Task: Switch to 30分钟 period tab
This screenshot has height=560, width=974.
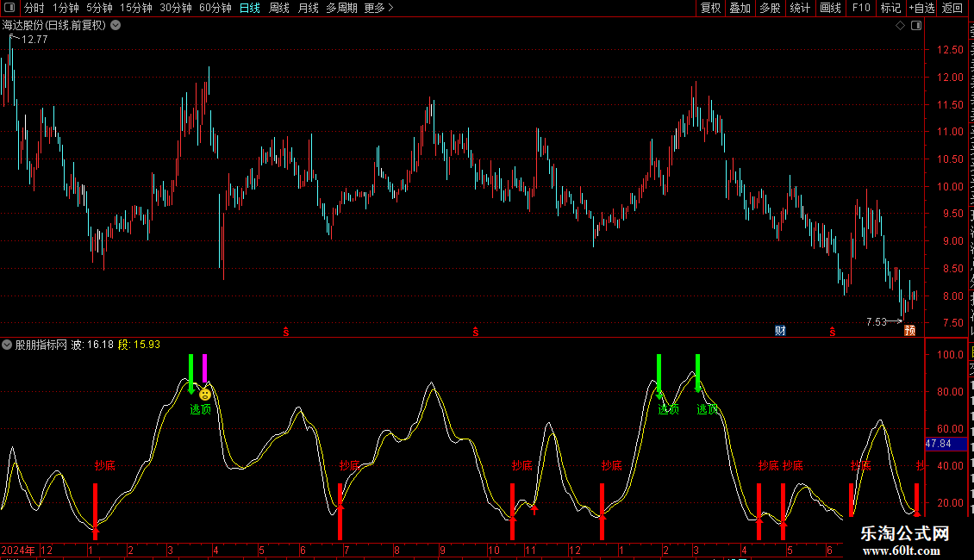Action: tap(176, 8)
